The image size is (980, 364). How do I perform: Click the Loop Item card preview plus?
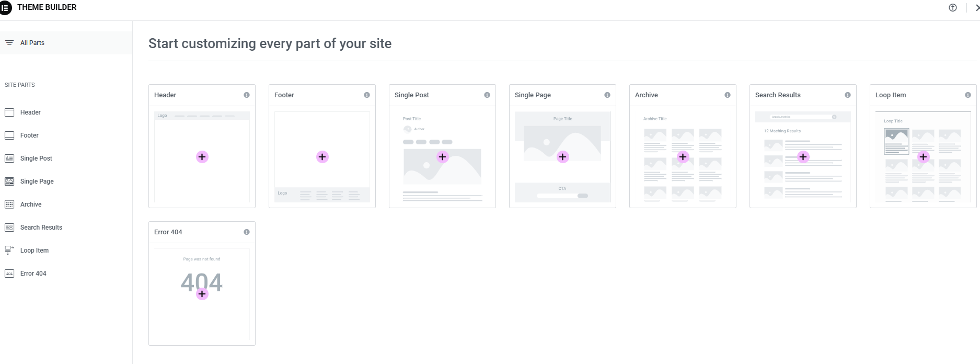point(924,157)
